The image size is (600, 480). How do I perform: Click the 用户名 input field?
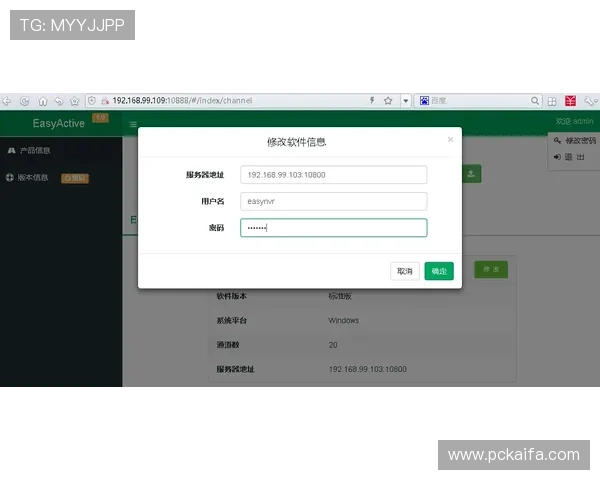(334, 201)
